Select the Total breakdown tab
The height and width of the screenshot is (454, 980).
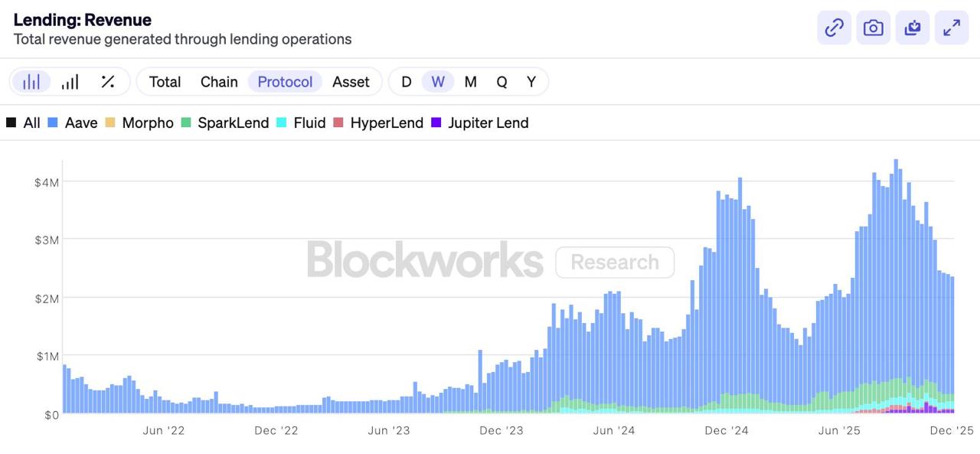(x=165, y=82)
